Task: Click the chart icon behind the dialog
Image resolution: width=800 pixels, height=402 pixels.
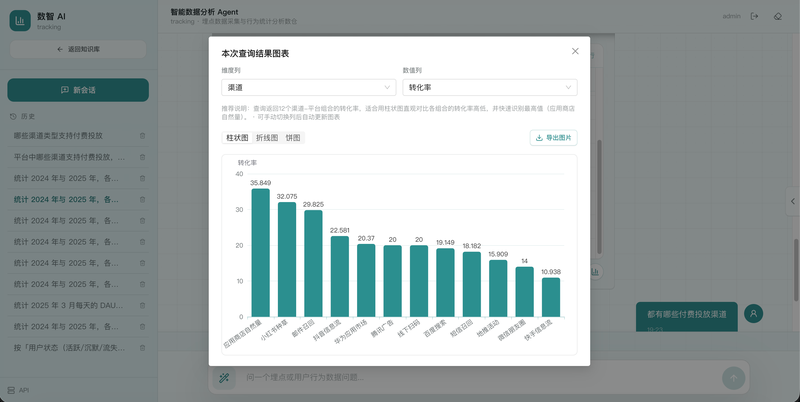Action: click(595, 272)
